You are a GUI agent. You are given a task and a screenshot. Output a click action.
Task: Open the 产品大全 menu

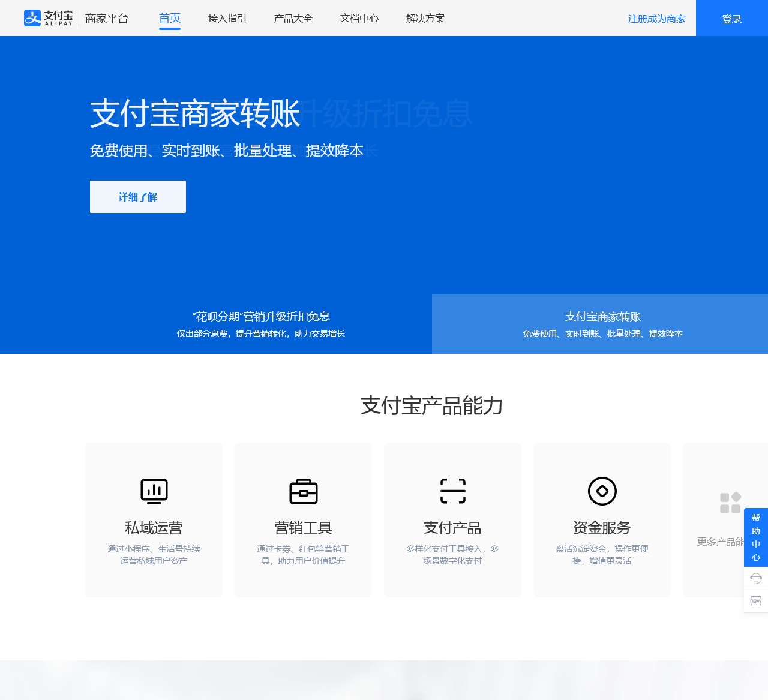coord(293,18)
